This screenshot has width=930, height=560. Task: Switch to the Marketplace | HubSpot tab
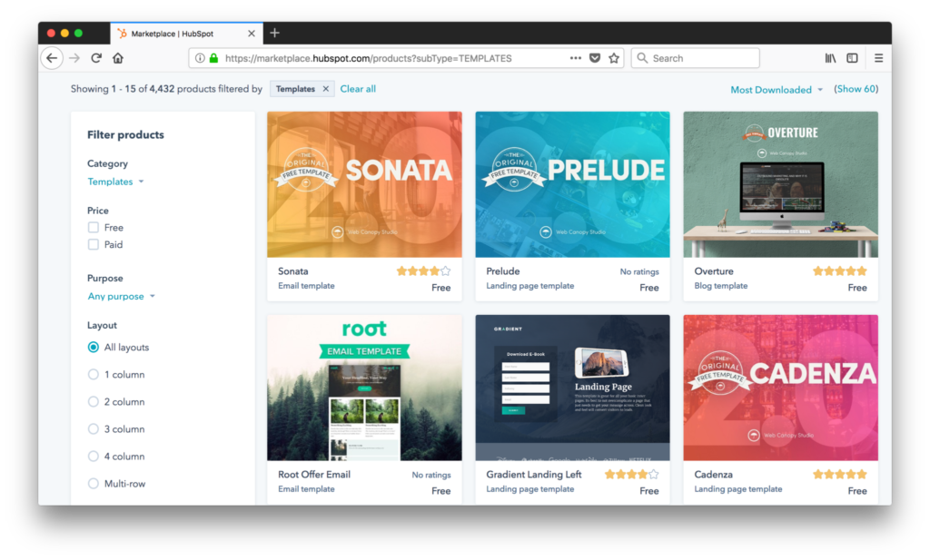(185, 34)
